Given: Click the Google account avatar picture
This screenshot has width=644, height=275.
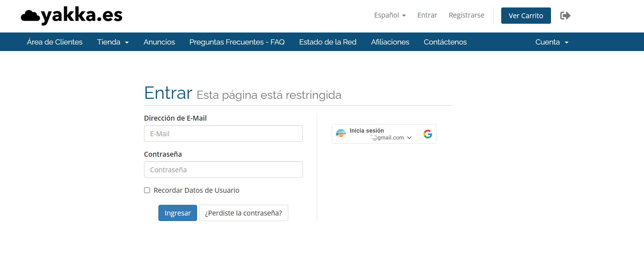Looking at the screenshot, I should (341, 134).
